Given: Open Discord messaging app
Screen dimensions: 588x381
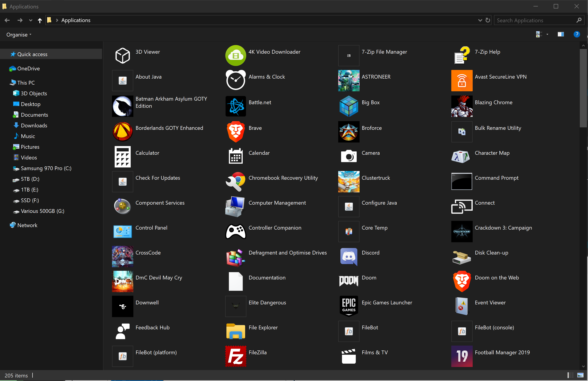Looking at the screenshot, I should coord(349,253).
